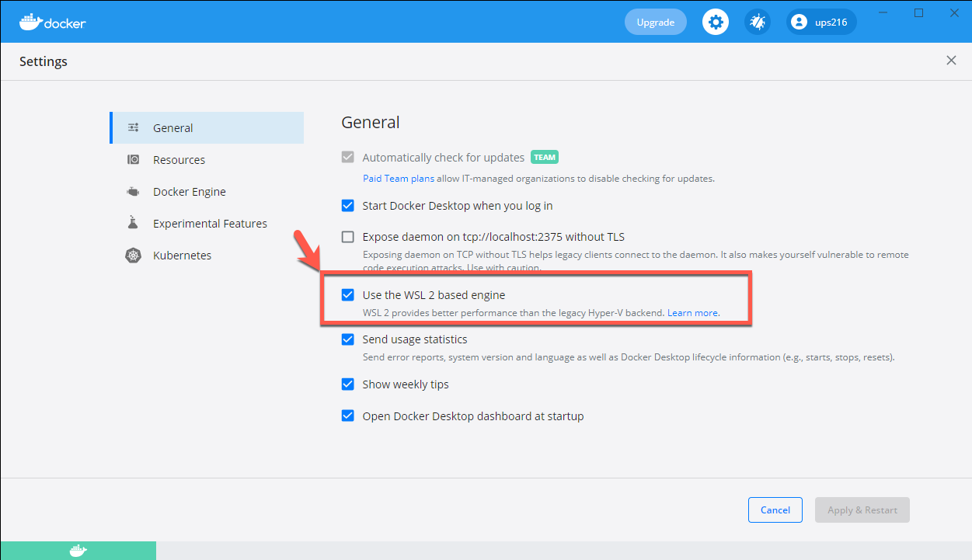Select the General settings tab

207,128
